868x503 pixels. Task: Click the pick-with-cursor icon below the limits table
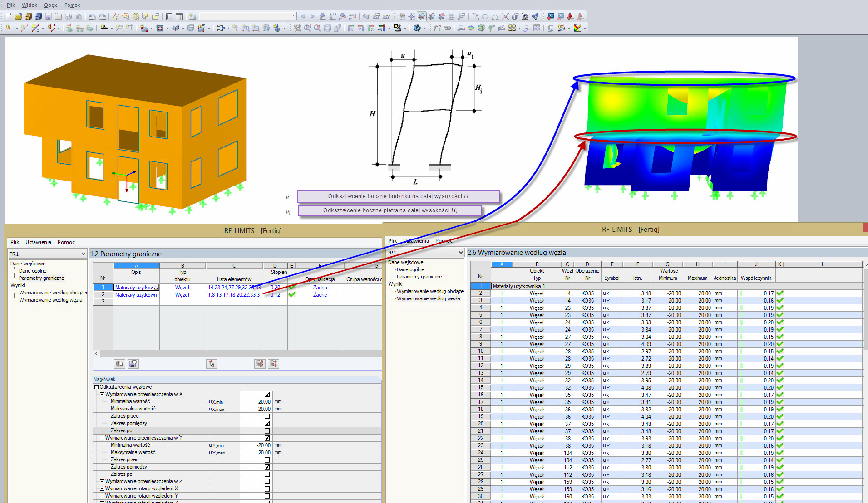click(x=212, y=364)
